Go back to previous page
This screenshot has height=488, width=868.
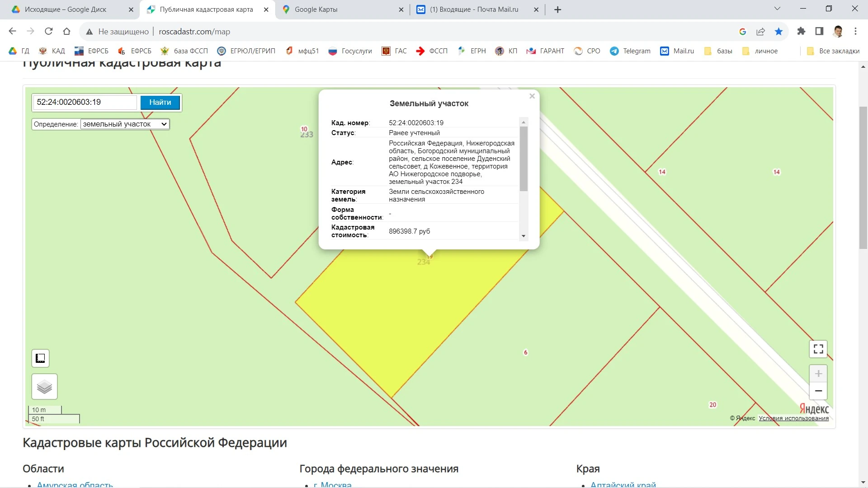[x=12, y=31]
